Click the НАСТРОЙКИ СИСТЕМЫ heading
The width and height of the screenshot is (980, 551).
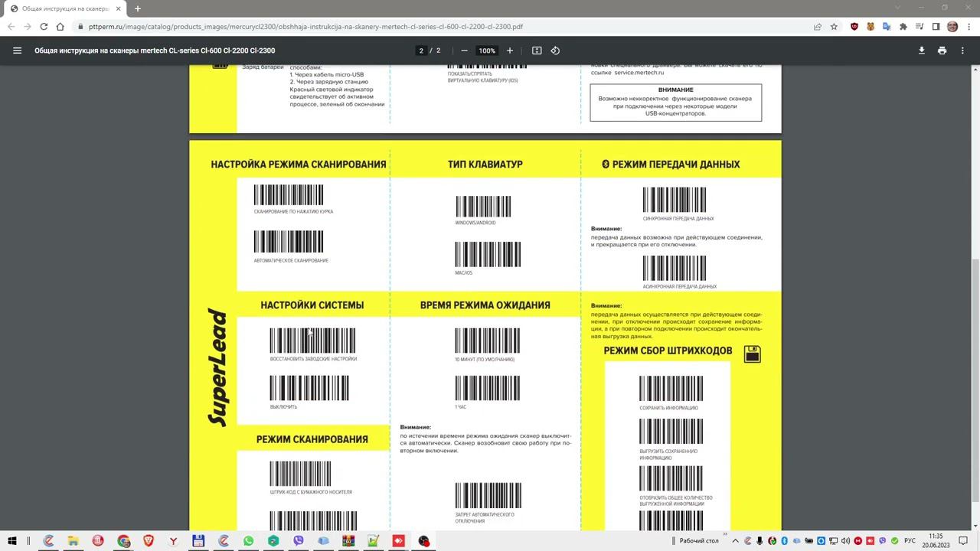point(312,305)
